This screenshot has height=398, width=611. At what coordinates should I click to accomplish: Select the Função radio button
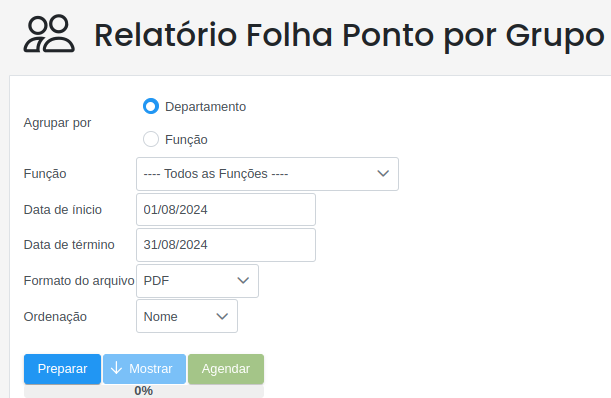point(151,139)
